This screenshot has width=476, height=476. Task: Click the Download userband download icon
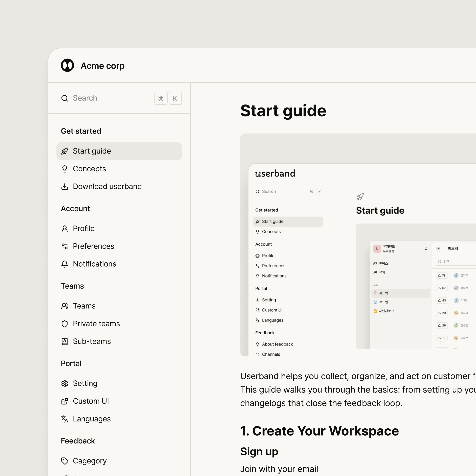click(x=64, y=186)
